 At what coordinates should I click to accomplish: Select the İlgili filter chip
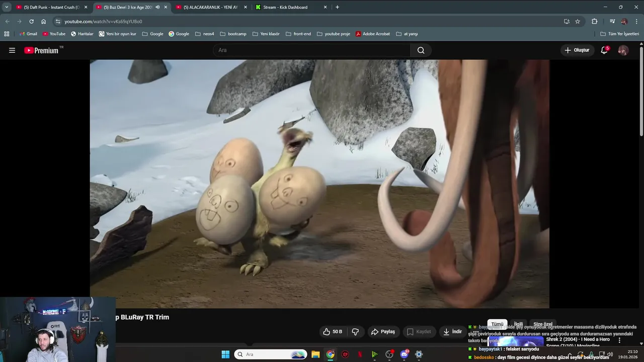click(x=518, y=324)
